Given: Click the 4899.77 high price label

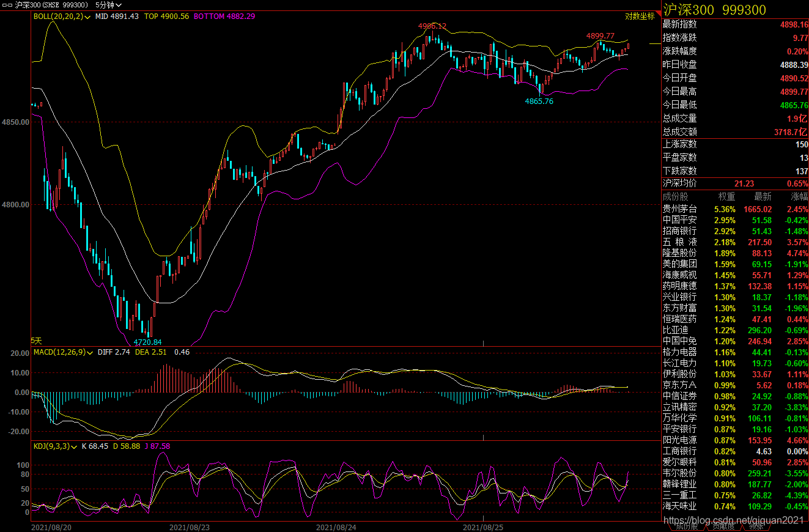Looking at the screenshot, I should point(600,36).
